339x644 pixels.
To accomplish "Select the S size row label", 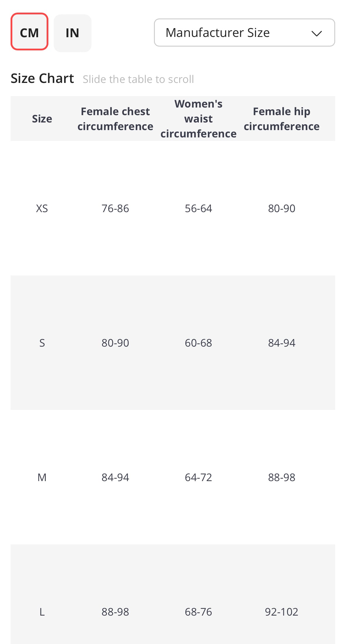I will click(42, 343).
